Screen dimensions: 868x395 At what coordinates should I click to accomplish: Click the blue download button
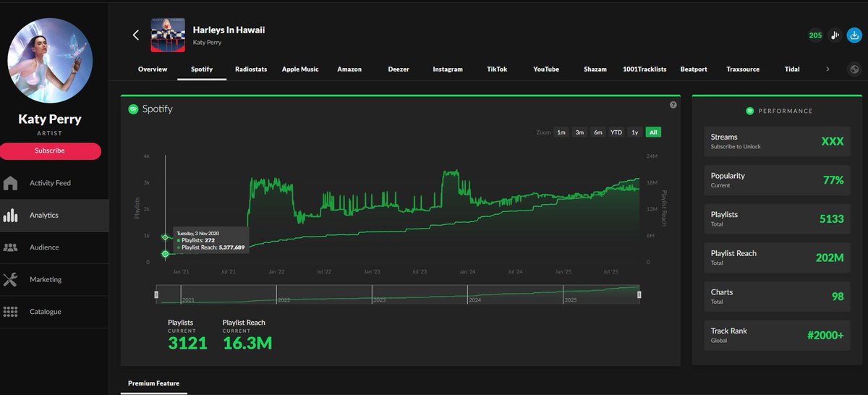pyautogui.click(x=854, y=35)
